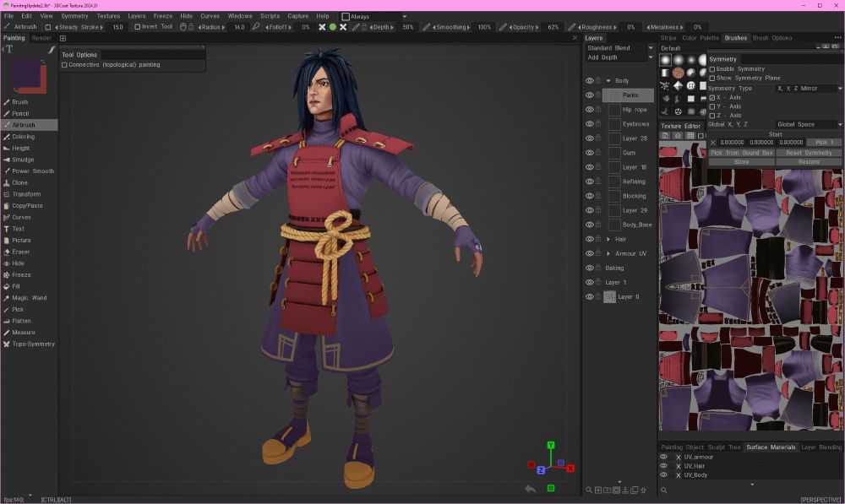The image size is (845, 504).
Task: Click the search icon below the Layers panel
Action: (x=589, y=490)
